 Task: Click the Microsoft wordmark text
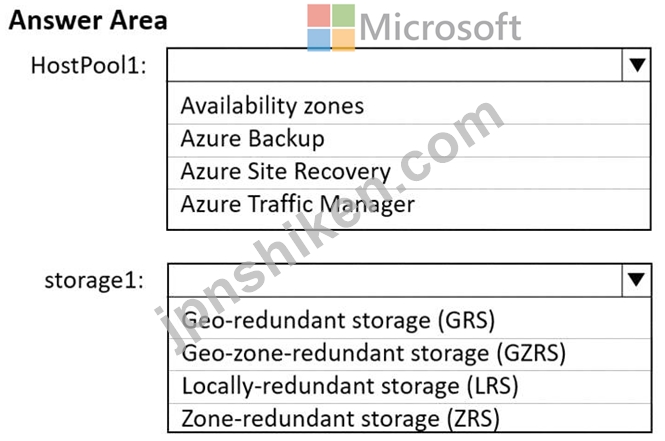[440, 28]
